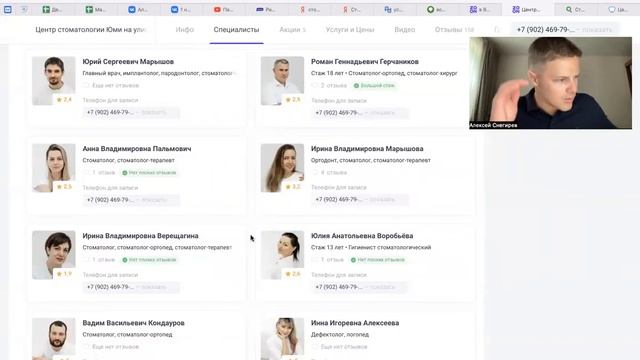Open Инна Игоревна Алексеева profile

355,322
